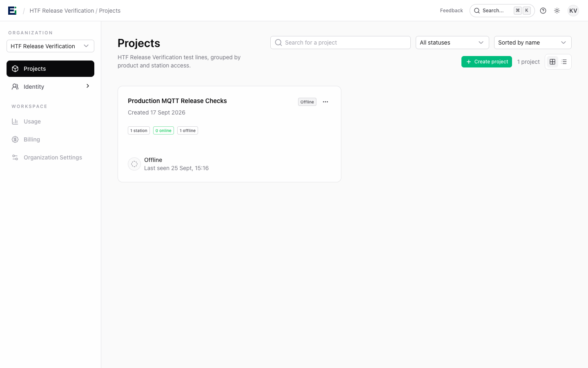Open Billing in the sidebar

tap(50, 139)
